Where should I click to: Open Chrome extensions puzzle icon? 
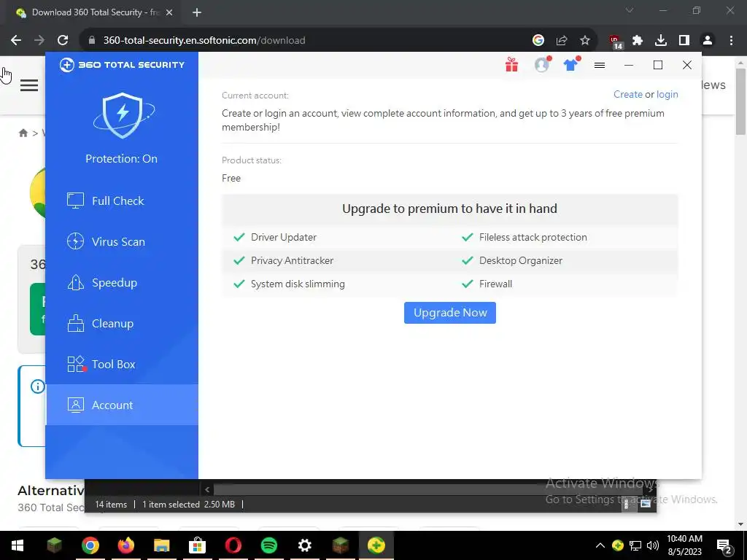pyautogui.click(x=638, y=41)
